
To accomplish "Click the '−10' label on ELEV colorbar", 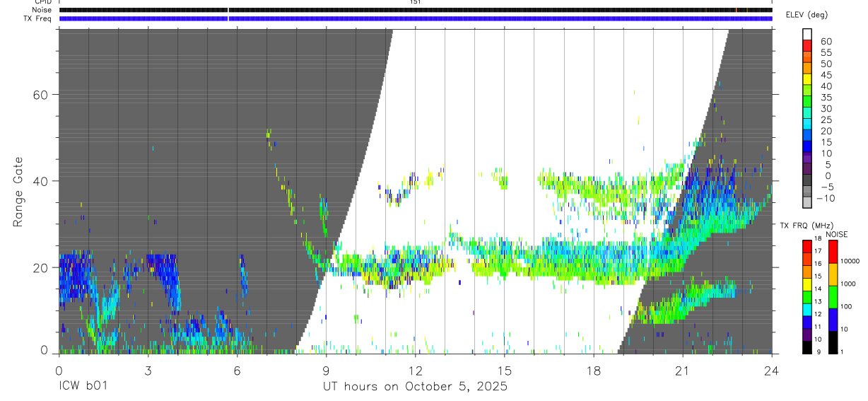I will tap(826, 198).
